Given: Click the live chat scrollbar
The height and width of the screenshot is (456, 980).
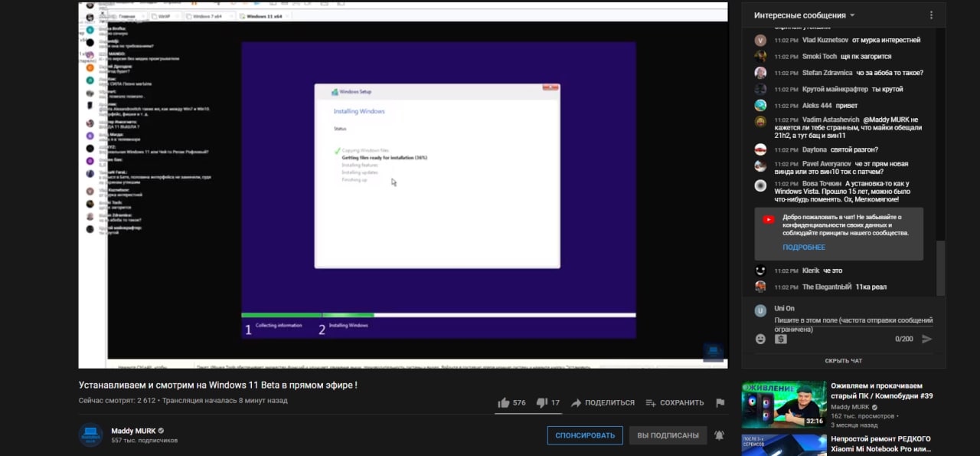Looking at the screenshot, I should tap(942, 268).
